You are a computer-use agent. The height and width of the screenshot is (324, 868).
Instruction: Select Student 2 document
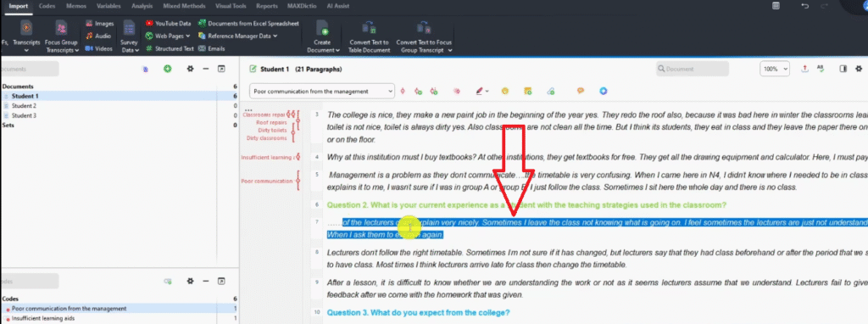click(119, 106)
